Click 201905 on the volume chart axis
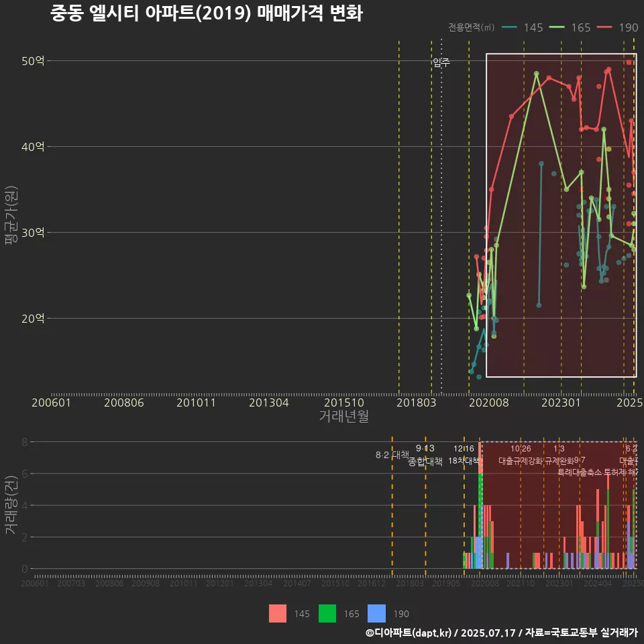The image size is (644, 644). (446, 583)
